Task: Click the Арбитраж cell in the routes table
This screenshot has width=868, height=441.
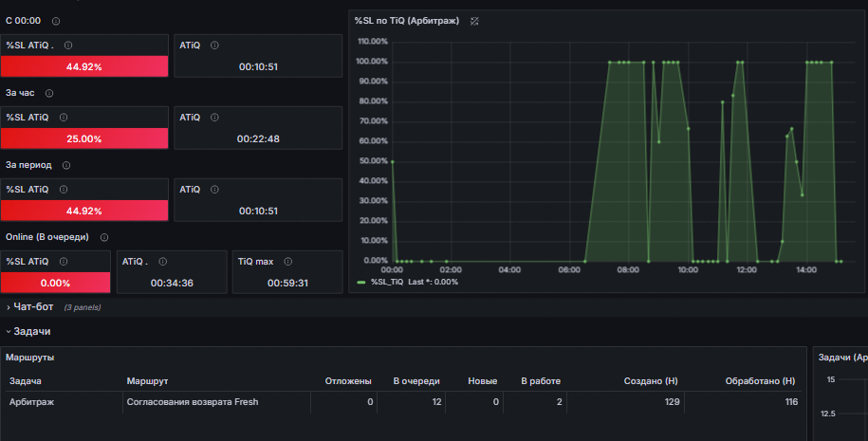Action: pos(31,402)
